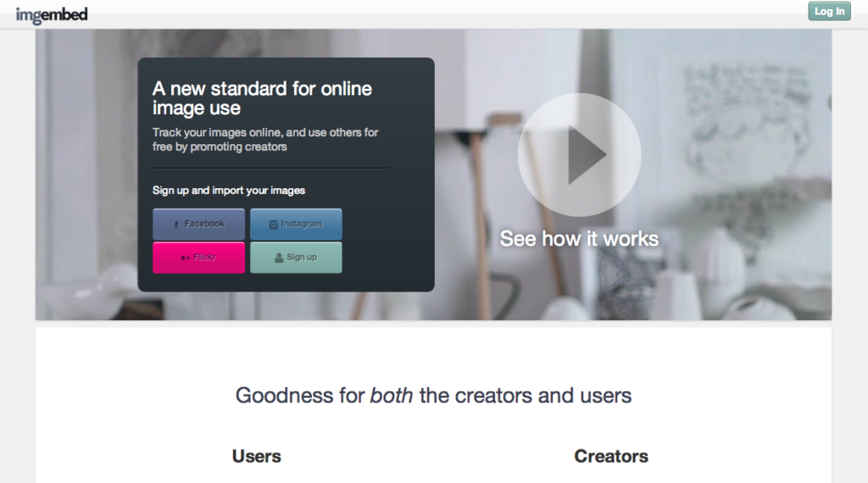Click the Creators heading

click(611, 456)
